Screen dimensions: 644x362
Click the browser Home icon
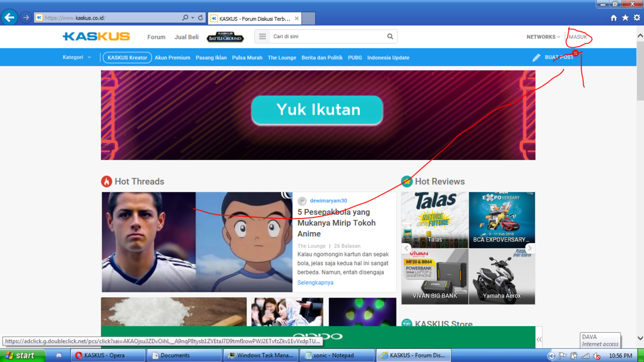point(613,18)
